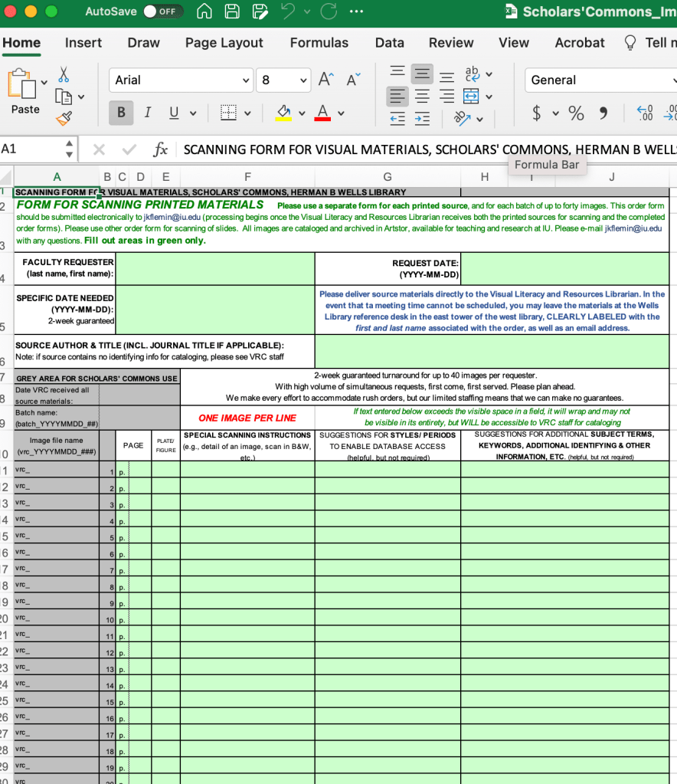Image resolution: width=677 pixels, height=784 pixels.
Task: Toggle Bold formatting button
Action: (121, 113)
